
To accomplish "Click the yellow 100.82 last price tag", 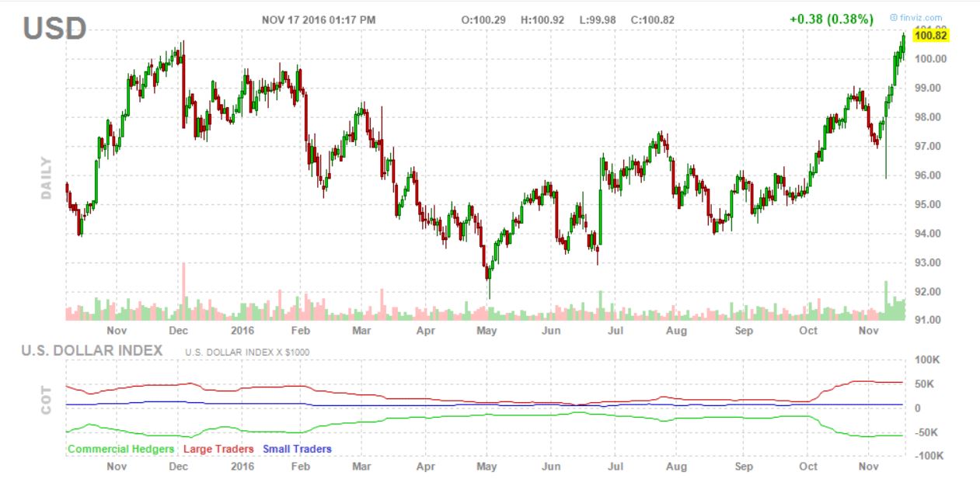I will click(x=933, y=35).
